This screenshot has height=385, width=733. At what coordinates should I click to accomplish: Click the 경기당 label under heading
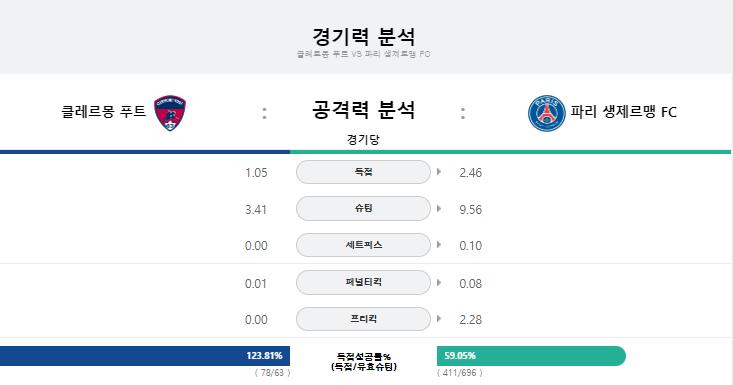click(363, 139)
